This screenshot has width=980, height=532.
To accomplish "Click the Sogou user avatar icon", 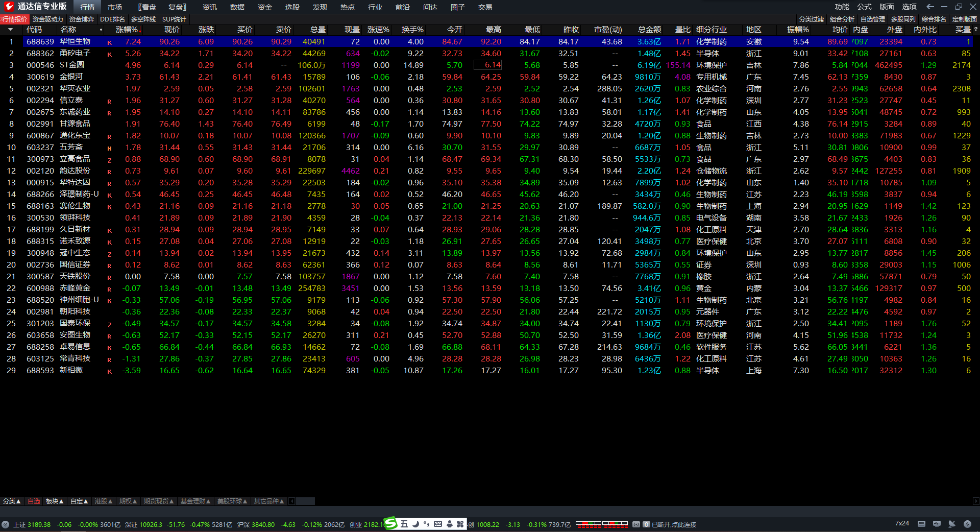I will (450, 524).
